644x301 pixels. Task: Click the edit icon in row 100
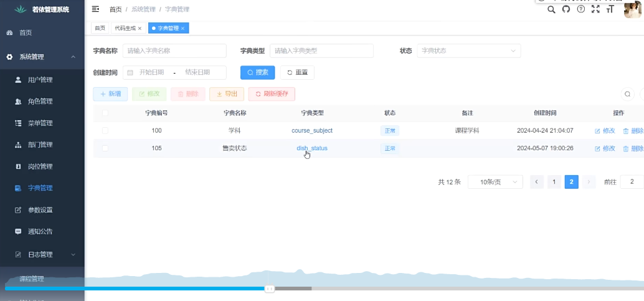click(597, 131)
